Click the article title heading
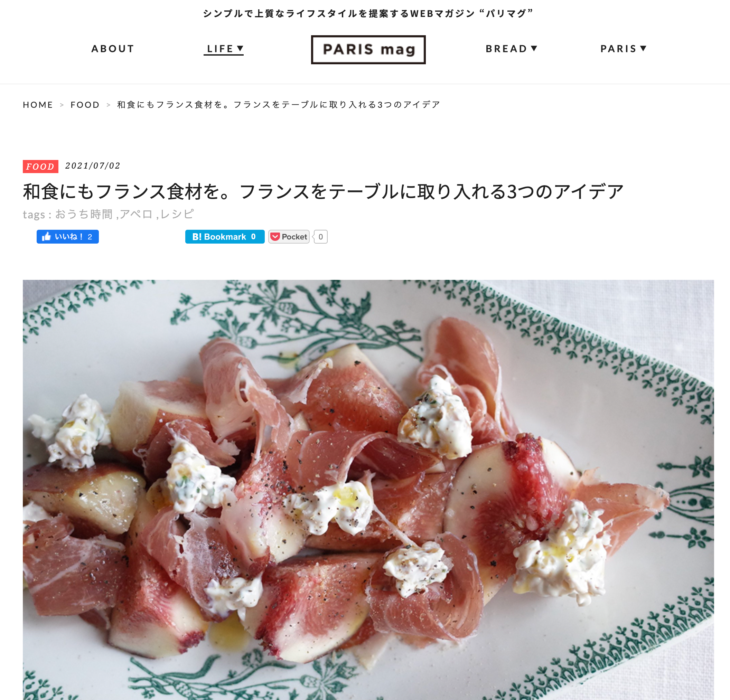The height and width of the screenshot is (700, 730). 323,192
